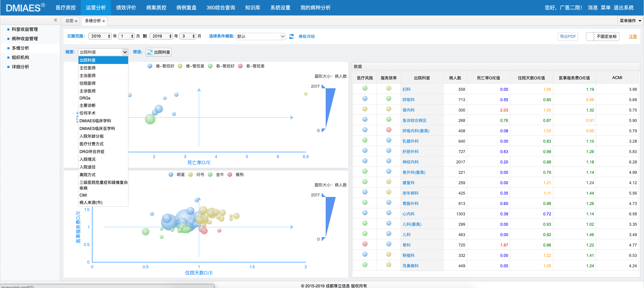Toggle the 易-管控差 legend marker
This screenshot has height=288, width=644.
[240, 66]
